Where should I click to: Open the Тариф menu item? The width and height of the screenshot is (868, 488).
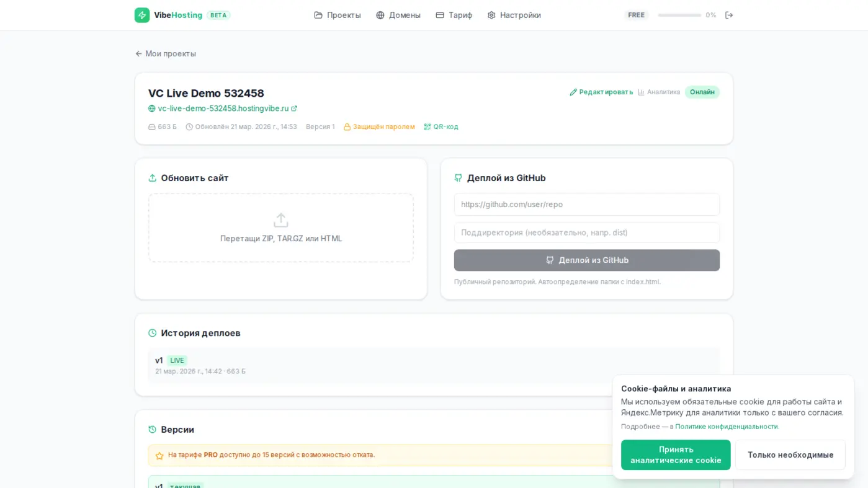(454, 15)
